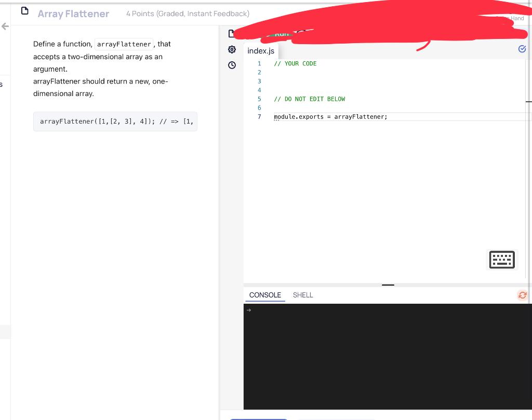Click the blue checkmark sync icon
This screenshot has width=532, height=420.
tap(522, 49)
